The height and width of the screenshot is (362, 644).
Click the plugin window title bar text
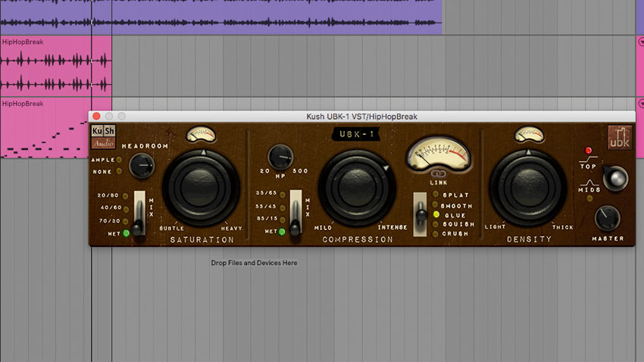[362, 117]
